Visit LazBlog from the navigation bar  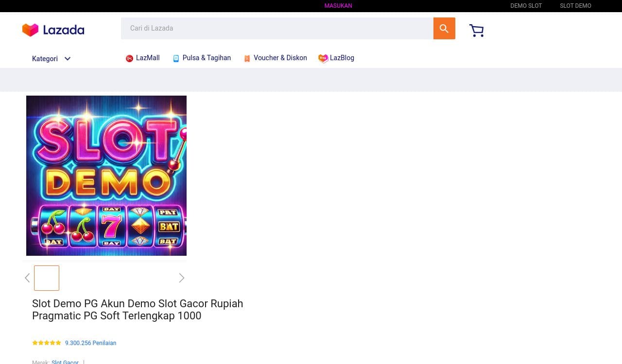pyautogui.click(x=336, y=58)
